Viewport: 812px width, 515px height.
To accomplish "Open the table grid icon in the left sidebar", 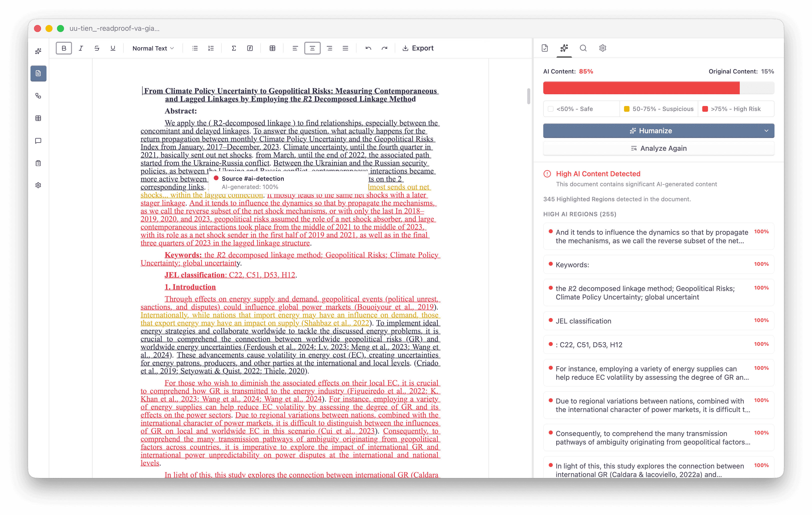I will coord(38,118).
